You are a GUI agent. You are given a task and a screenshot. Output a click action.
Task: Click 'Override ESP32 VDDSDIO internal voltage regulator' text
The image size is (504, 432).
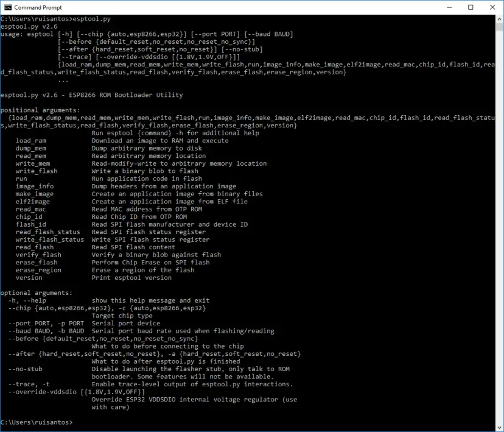tap(185, 400)
